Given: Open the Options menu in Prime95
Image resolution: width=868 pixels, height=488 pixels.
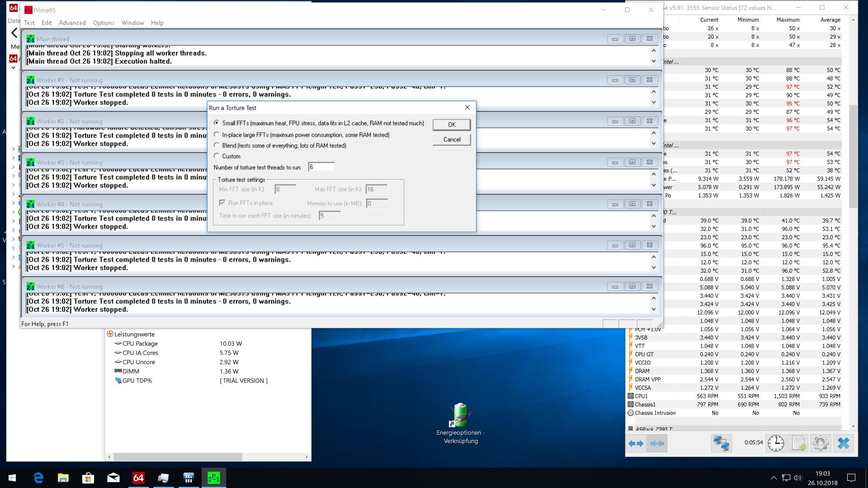Looking at the screenshot, I should [x=103, y=23].
